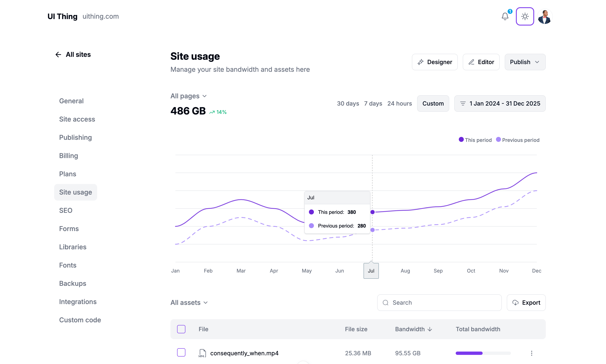Viewport: 606px width, 364px height.
Task: Click the consequently_when.mp4 file name
Action: click(244, 353)
